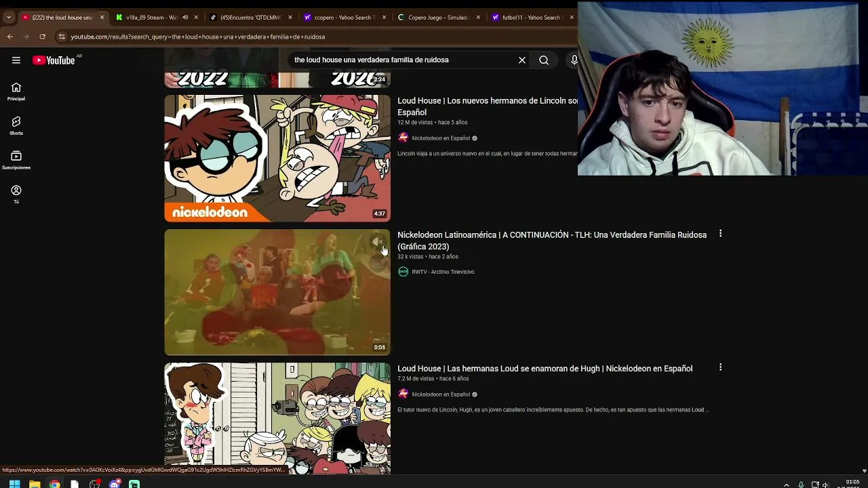Close the loud house YouTube tab
The height and width of the screenshot is (488, 868).
click(102, 17)
